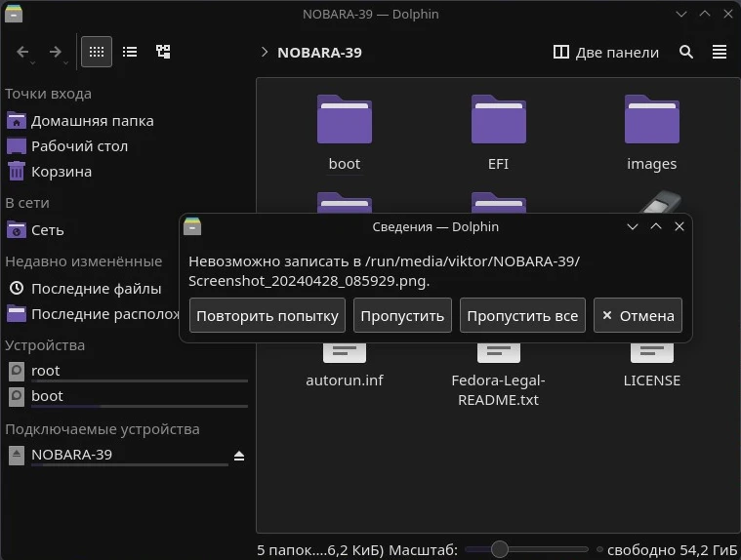Open Корзина trash entry
741x560 pixels.
[x=62, y=172]
